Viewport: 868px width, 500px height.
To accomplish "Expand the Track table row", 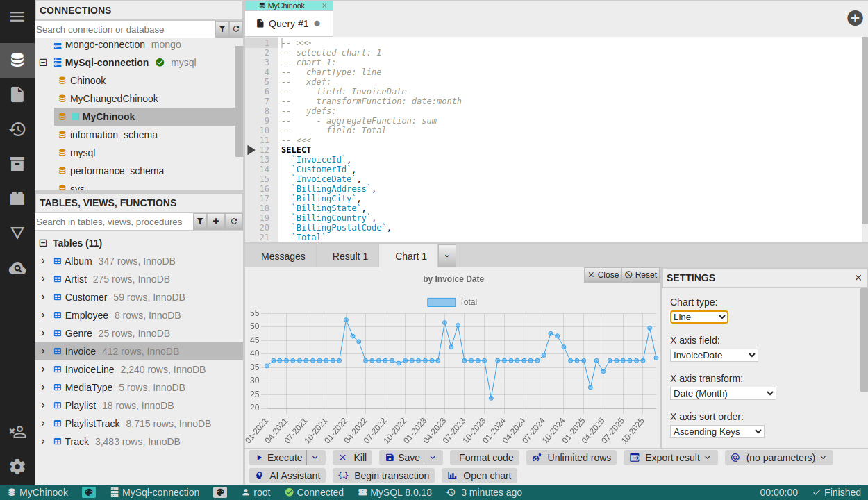I will tap(43, 442).
